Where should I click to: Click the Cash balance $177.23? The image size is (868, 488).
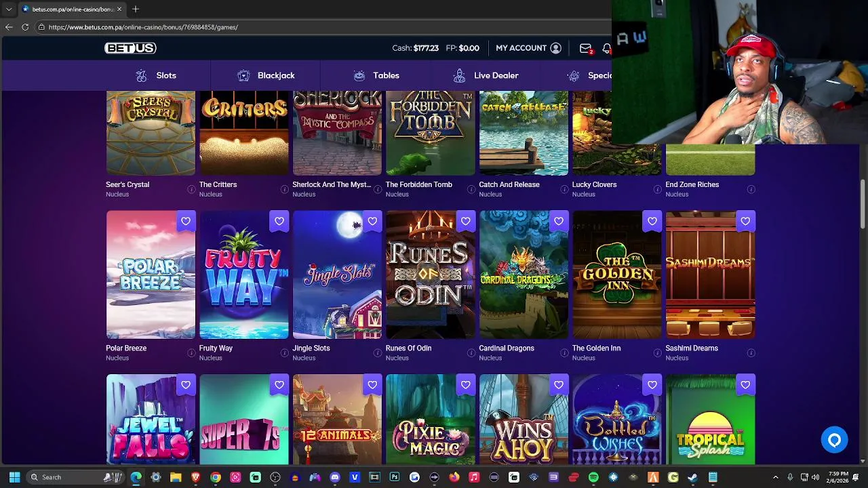[415, 48]
